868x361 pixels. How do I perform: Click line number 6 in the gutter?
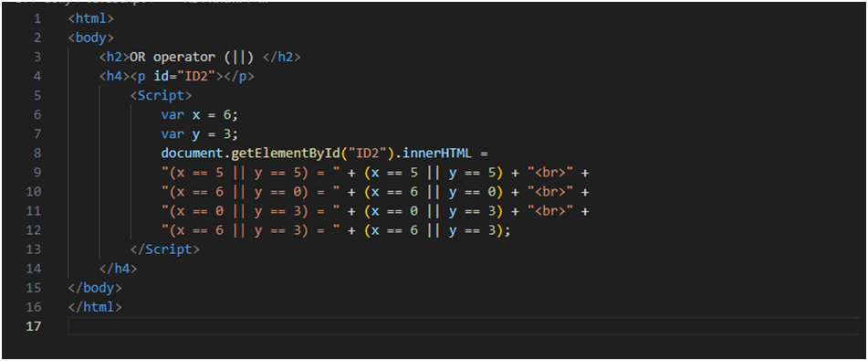(x=37, y=115)
